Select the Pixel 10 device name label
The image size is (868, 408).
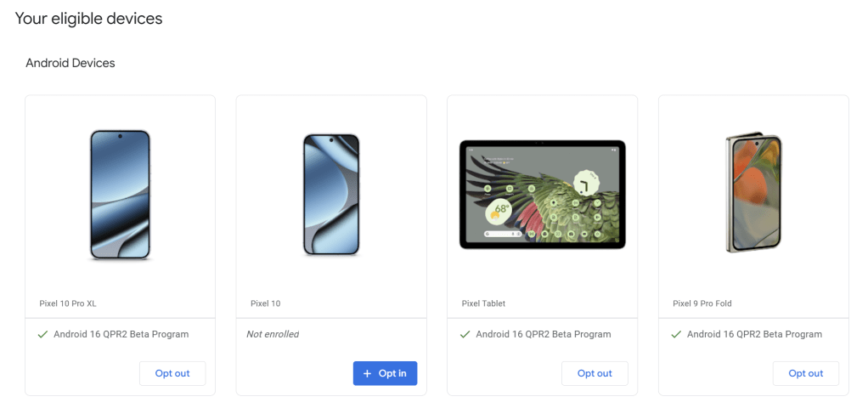266,303
